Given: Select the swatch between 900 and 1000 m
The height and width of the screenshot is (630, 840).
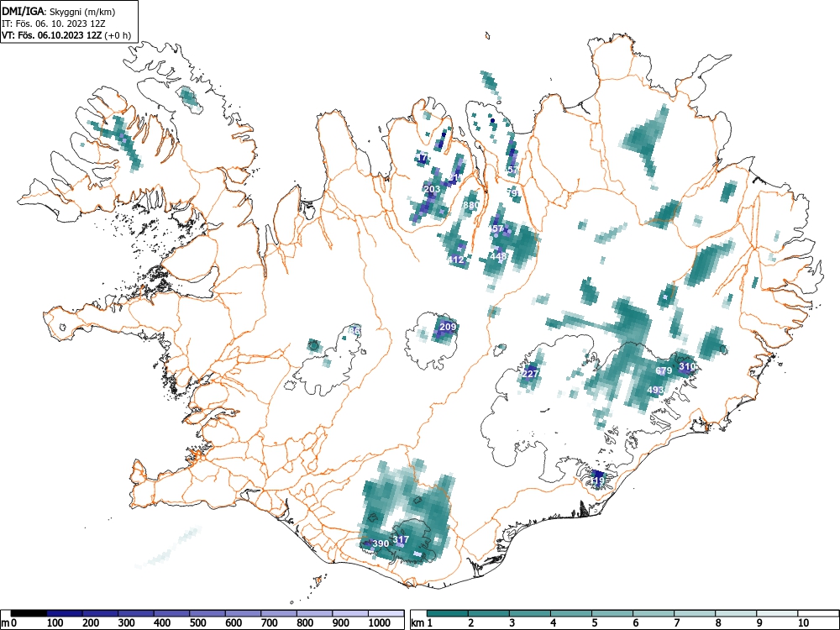Looking at the screenshot, I should pos(350,613).
